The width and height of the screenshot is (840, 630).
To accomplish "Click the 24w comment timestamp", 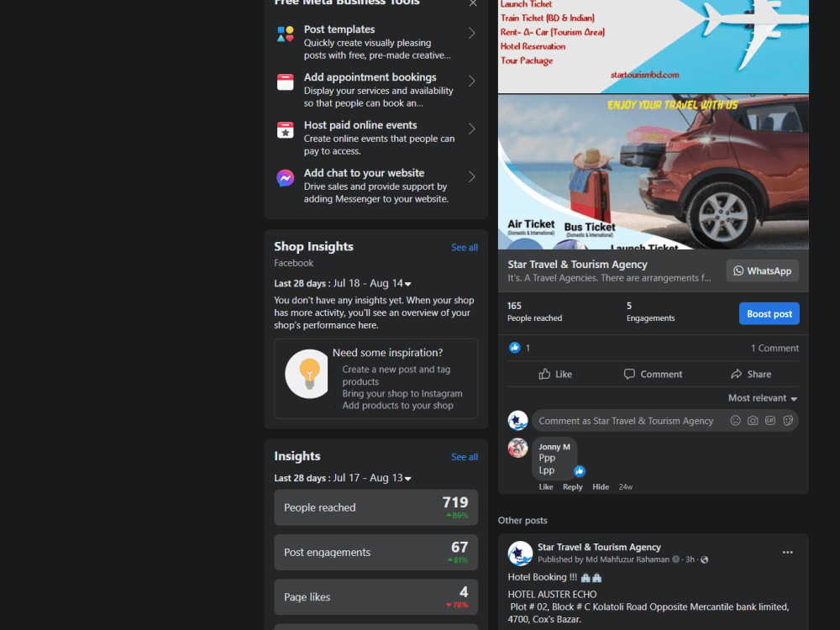I will point(625,487).
